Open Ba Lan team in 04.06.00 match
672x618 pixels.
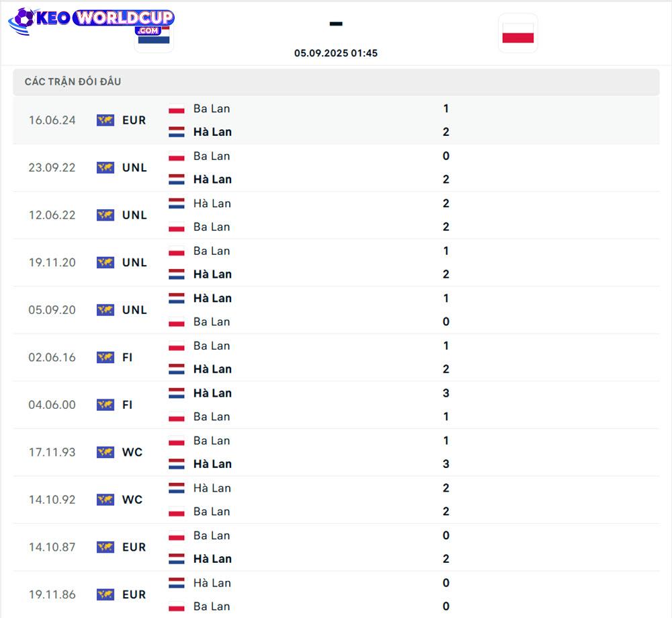pos(212,417)
